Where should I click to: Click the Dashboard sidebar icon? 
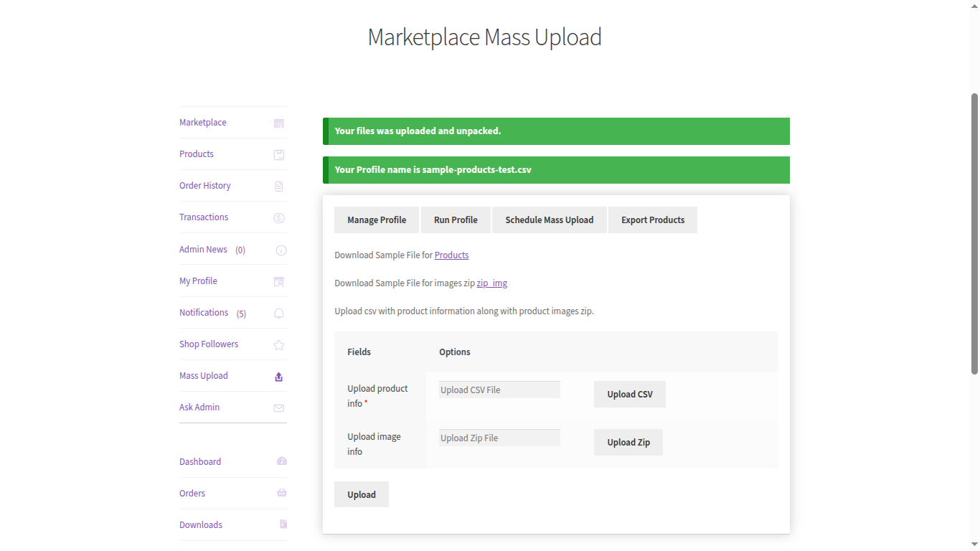click(x=281, y=461)
